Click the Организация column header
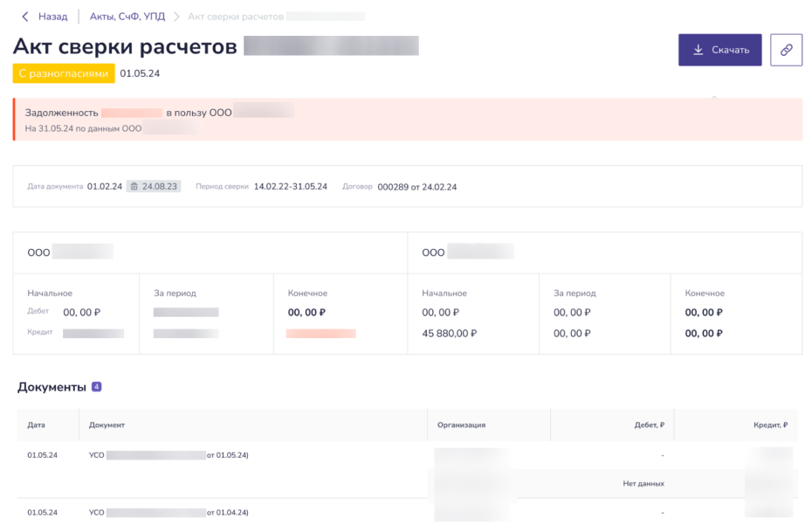Screen dimensions: 812x525 point(462,425)
